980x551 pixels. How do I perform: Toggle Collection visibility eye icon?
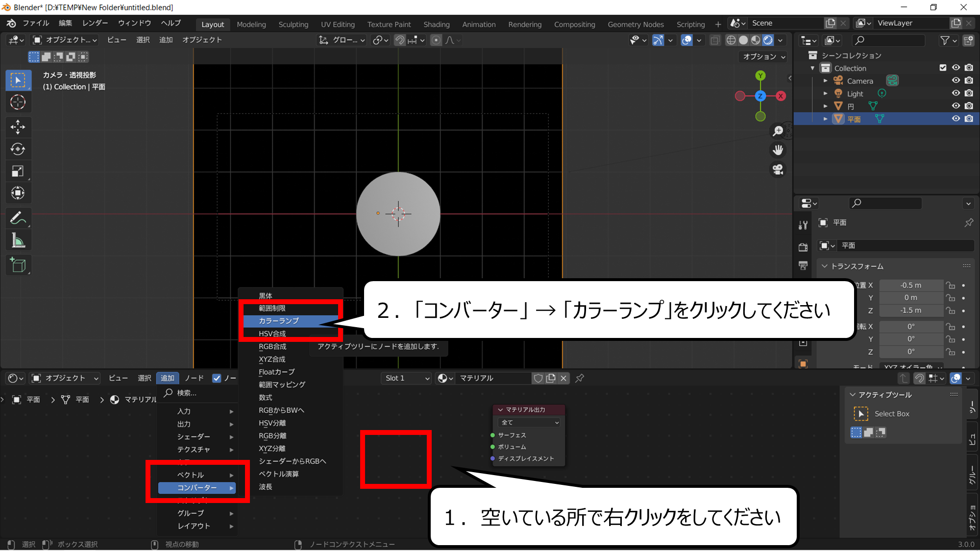(955, 68)
